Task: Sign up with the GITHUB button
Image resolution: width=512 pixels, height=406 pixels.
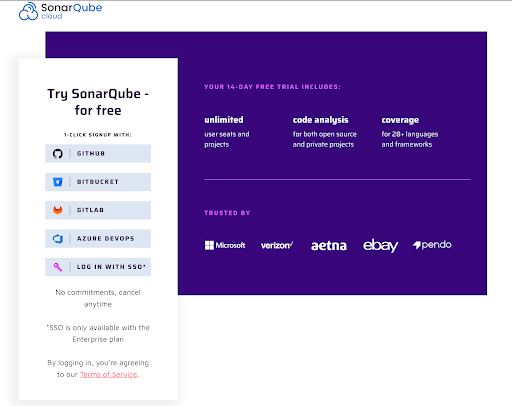Action: coord(98,154)
